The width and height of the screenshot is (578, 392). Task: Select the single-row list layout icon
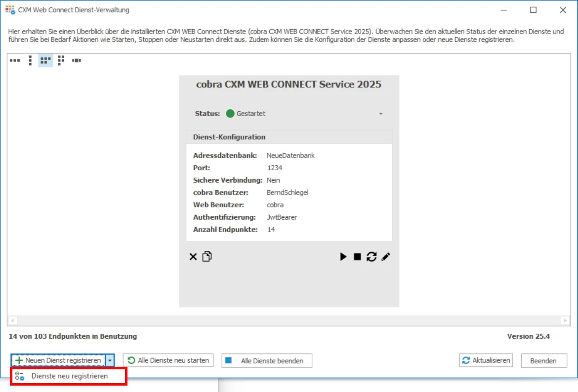tap(15, 60)
